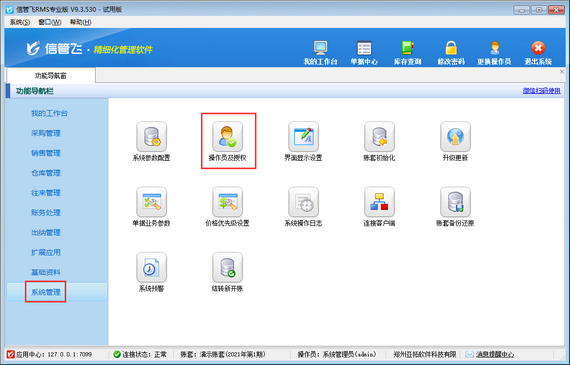Screen dimensions: 570x365
Task: Open 界面显示设置 icon
Action: tap(303, 137)
